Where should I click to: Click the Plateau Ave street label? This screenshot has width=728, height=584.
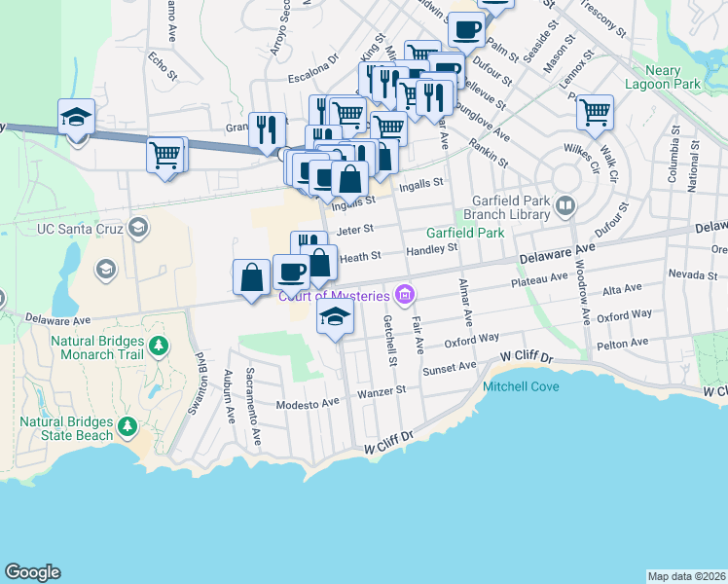[x=539, y=279]
